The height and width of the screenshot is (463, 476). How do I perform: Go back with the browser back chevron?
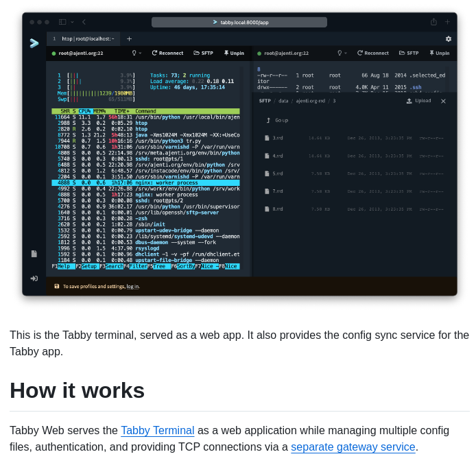click(84, 22)
